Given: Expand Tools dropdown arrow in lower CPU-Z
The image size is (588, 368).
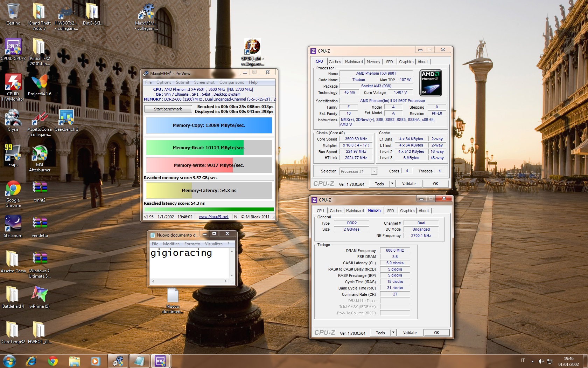Looking at the screenshot, I should 393,333.
